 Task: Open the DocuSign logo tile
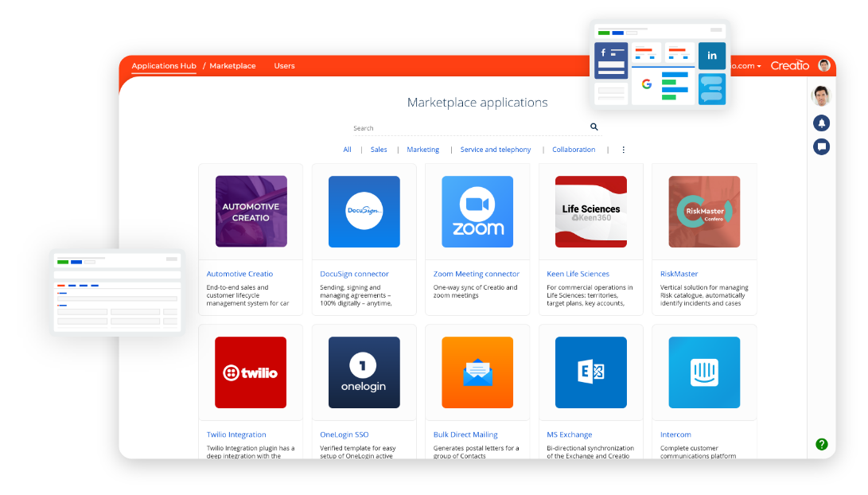364,212
